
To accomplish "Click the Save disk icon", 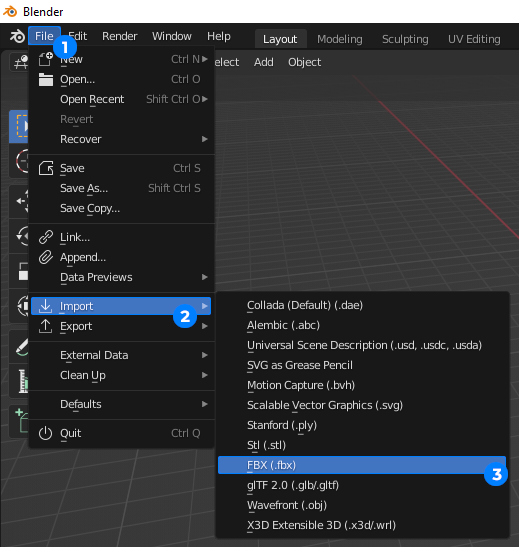I will click(46, 168).
